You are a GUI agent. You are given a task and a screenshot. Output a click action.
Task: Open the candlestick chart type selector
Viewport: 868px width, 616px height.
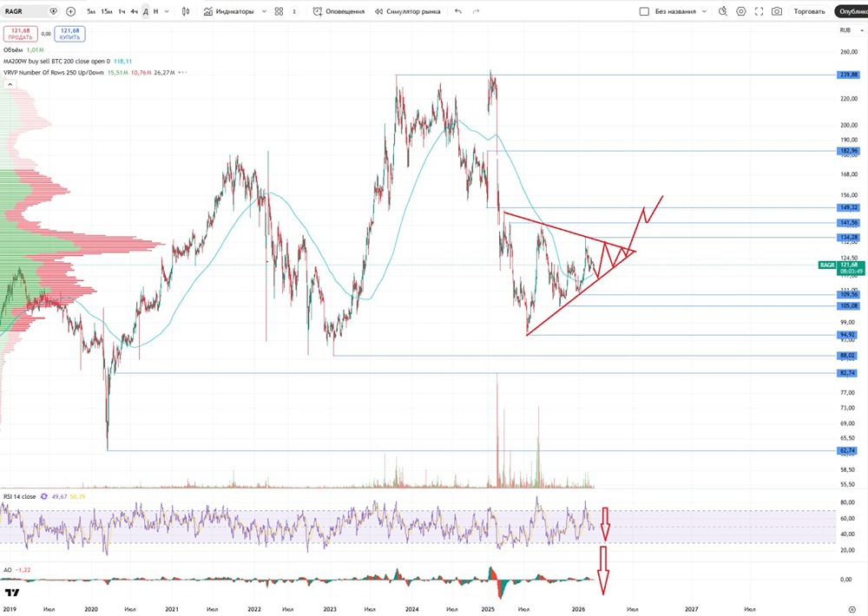pyautogui.click(x=186, y=11)
